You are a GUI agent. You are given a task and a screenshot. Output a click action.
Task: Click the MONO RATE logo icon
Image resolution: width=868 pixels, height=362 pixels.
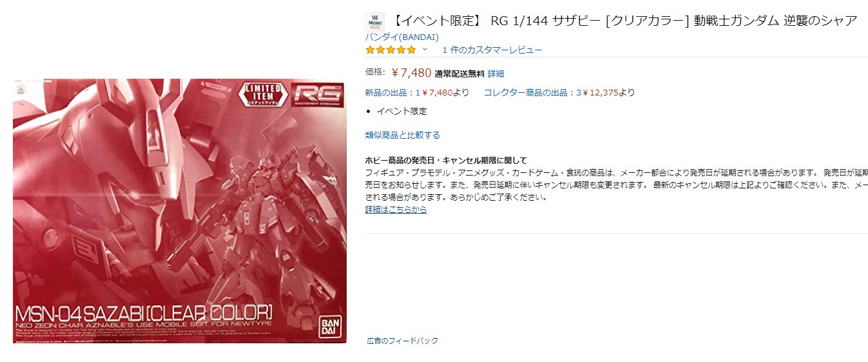pos(374,22)
